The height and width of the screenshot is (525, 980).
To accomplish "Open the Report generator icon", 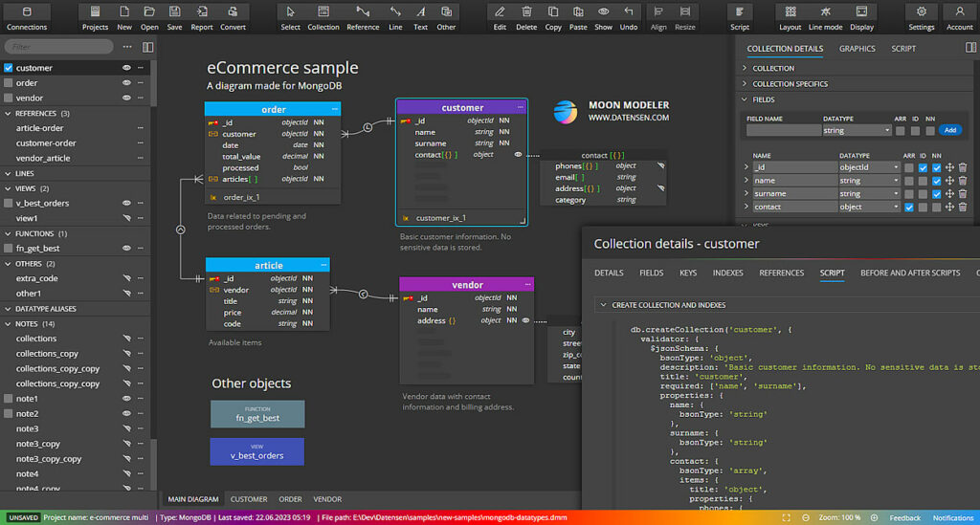I will click(202, 17).
